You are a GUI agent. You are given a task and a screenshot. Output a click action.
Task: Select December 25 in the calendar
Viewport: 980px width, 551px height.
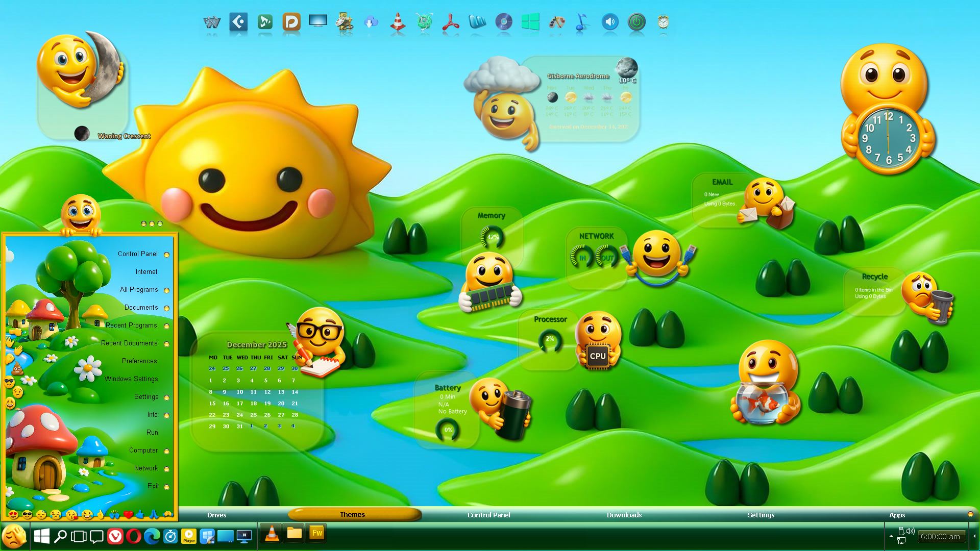(253, 415)
